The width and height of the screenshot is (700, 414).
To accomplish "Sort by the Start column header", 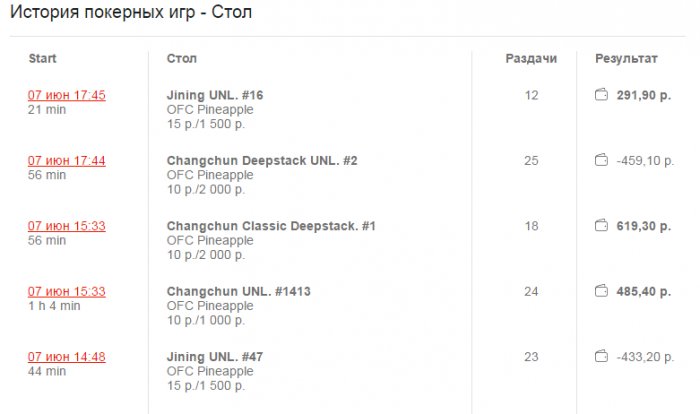I will [42, 59].
